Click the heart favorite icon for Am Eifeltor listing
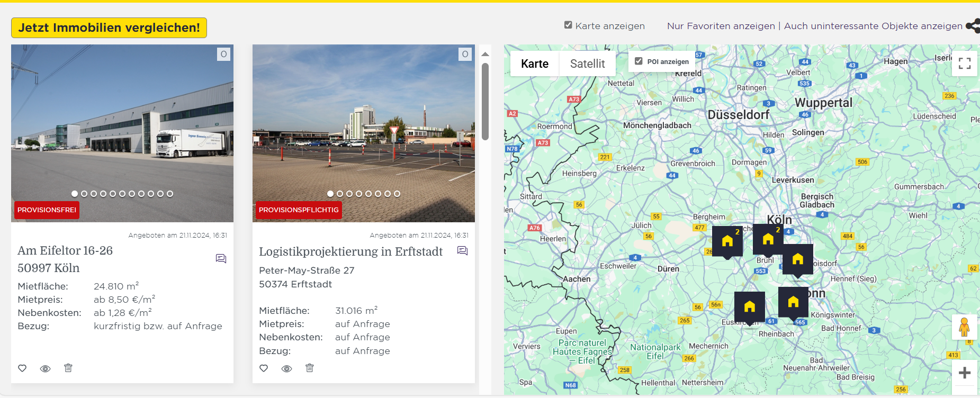This screenshot has width=980, height=398. pos(22,368)
